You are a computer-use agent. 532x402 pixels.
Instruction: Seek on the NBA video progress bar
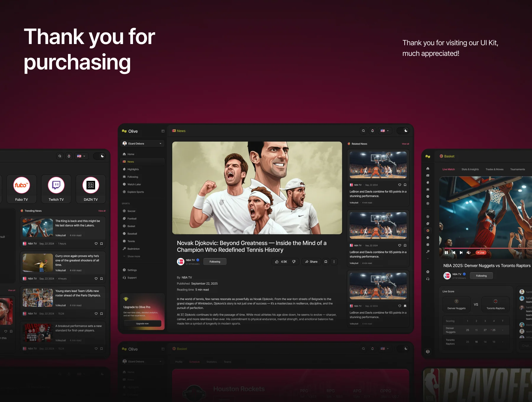[488, 248]
